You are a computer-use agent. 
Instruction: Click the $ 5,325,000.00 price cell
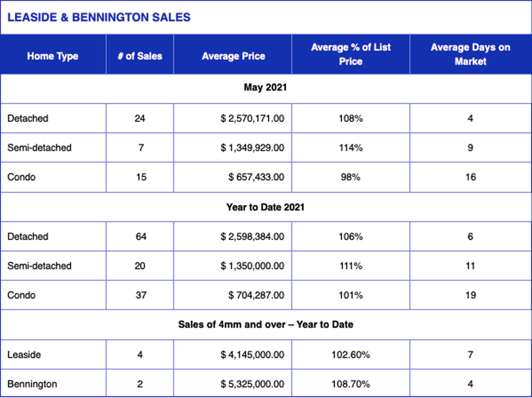252,384
